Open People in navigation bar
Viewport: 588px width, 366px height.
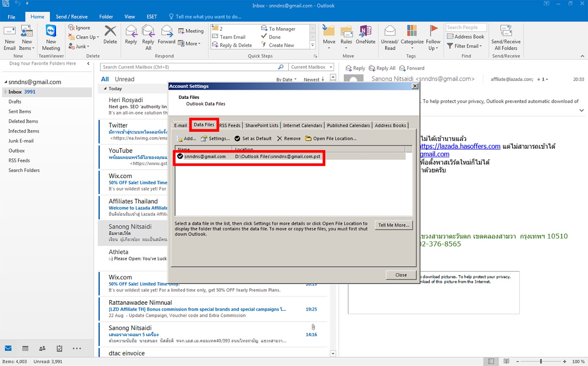pos(42,348)
